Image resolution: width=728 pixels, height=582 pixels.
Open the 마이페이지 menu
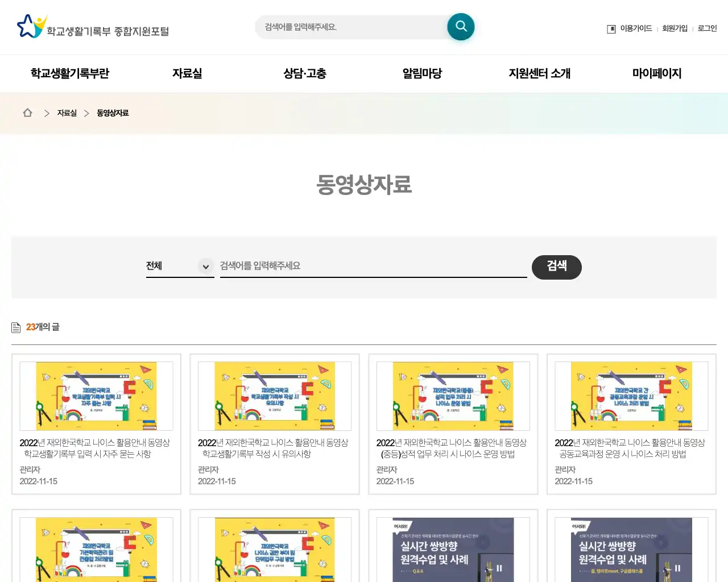click(657, 73)
